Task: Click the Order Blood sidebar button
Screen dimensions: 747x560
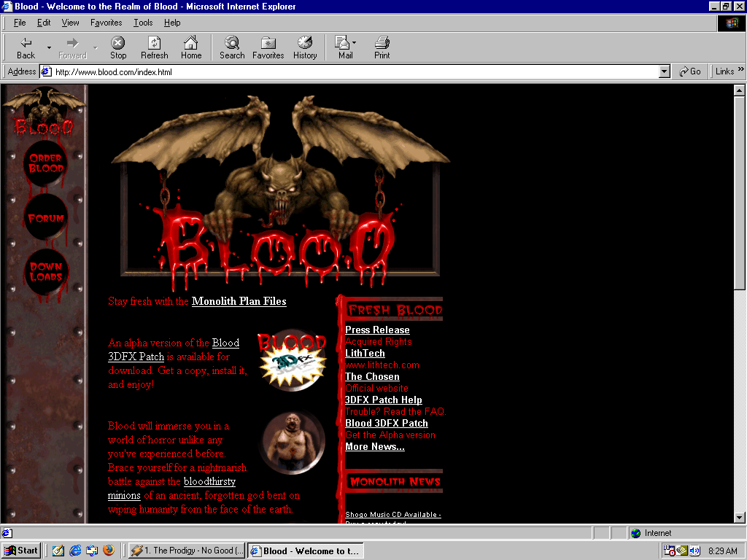Action: pyautogui.click(x=45, y=164)
